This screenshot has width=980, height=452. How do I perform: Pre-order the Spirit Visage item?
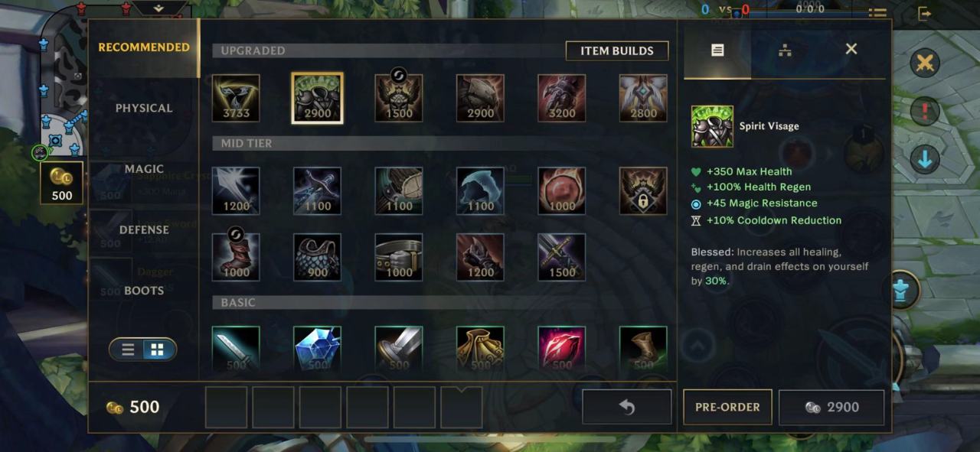[x=727, y=407]
